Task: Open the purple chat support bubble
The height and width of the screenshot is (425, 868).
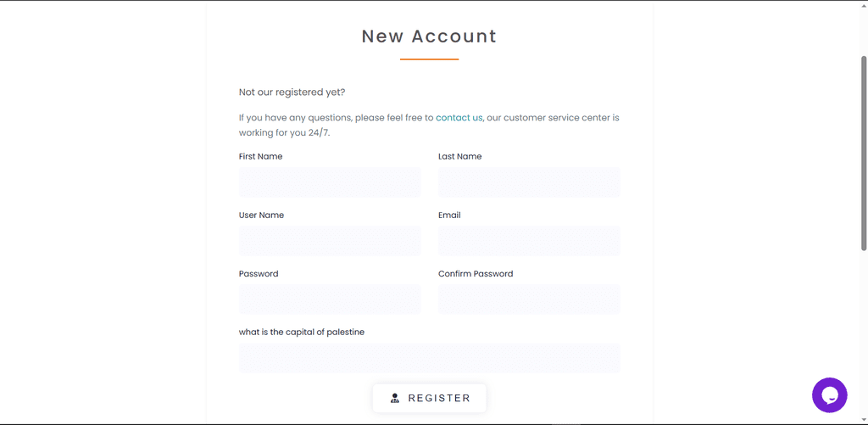Action: tap(829, 395)
